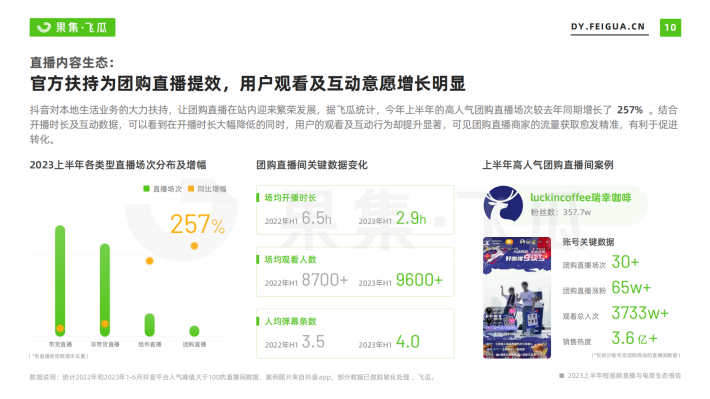The image size is (710, 399).
Task: Open the DY.FEIGUA.CN link
Action: point(608,27)
